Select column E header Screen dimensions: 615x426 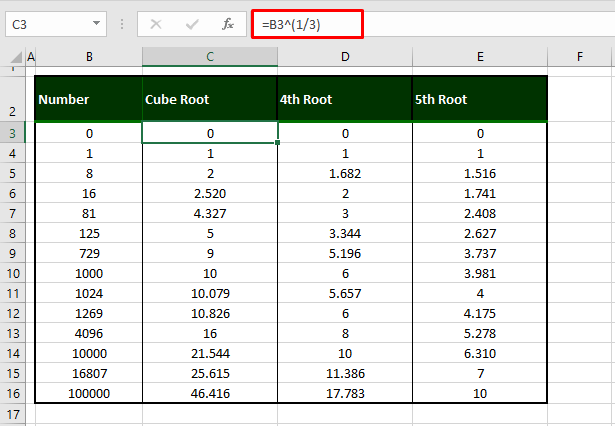(480, 57)
